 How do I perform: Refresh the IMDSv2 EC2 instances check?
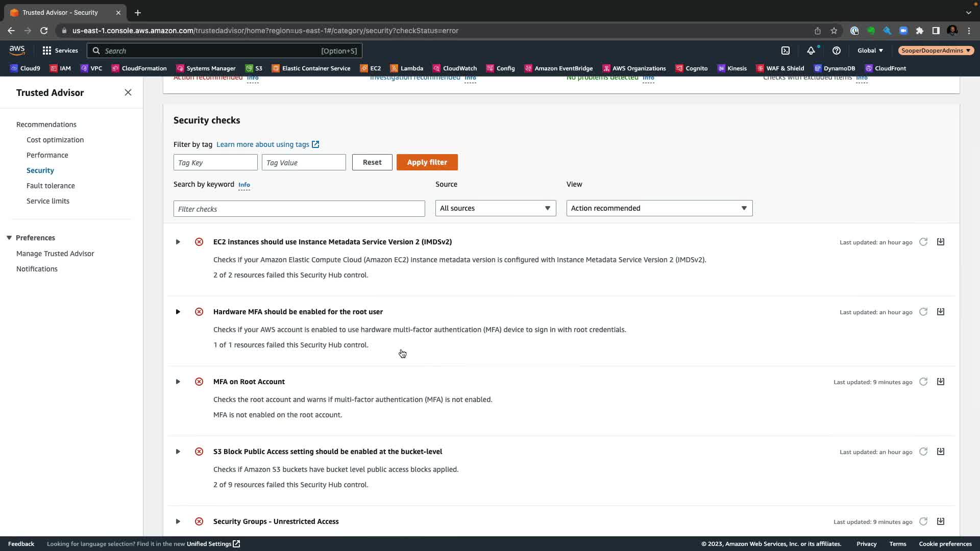pyautogui.click(x=923, y=242)
